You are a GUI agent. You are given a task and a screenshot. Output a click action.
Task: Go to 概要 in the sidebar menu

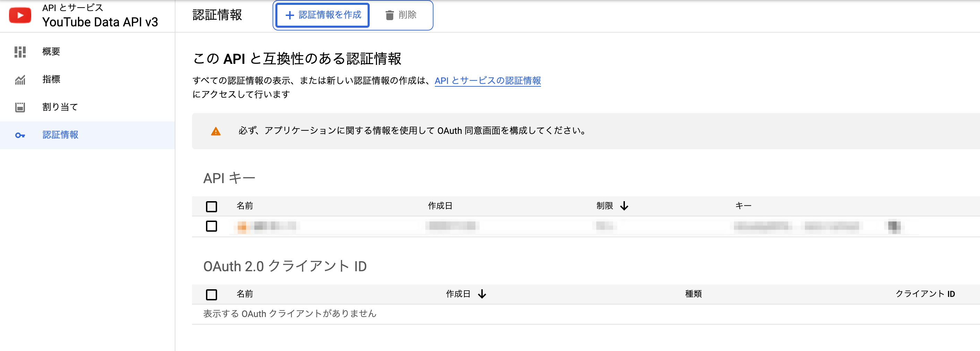point(51,52)
